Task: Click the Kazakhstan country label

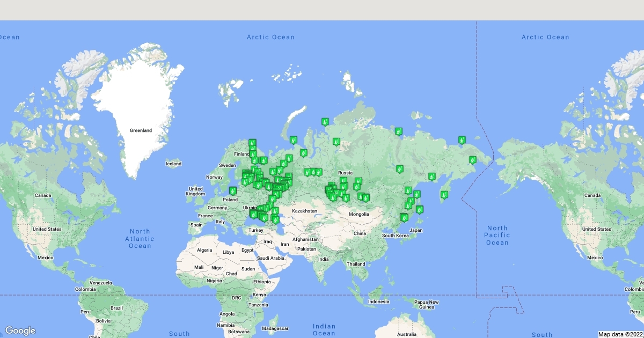Action: tap(305, 211)
